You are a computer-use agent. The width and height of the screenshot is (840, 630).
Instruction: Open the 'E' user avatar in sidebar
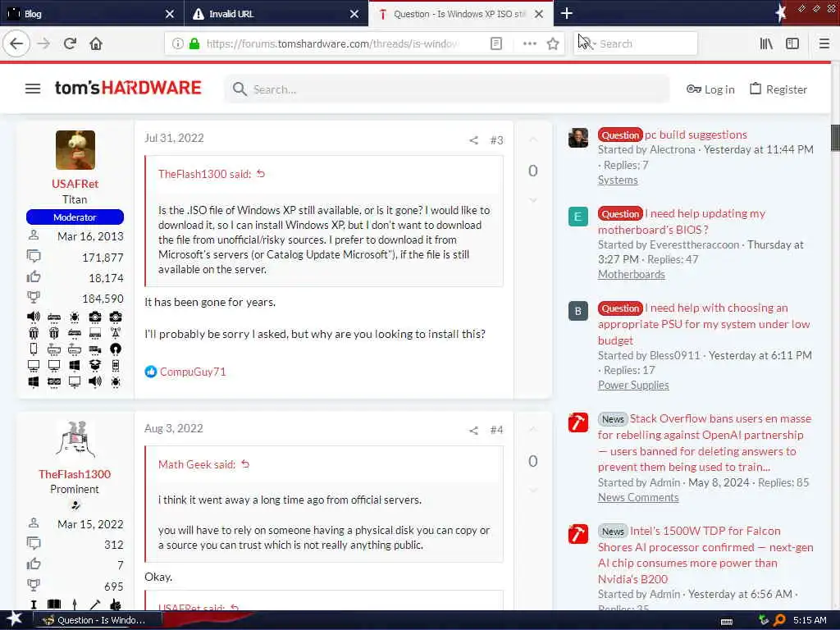578,217
